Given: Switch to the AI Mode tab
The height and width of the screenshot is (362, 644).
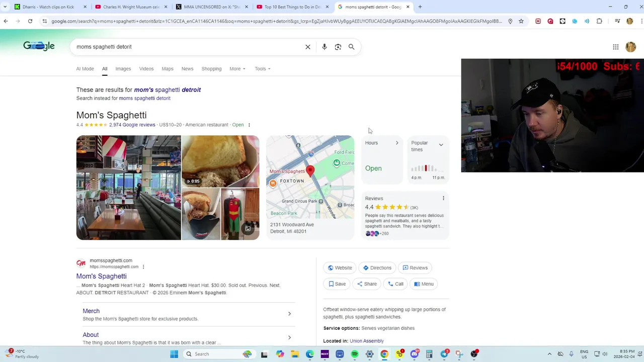Looking at the screenshot, I should 85,69.
